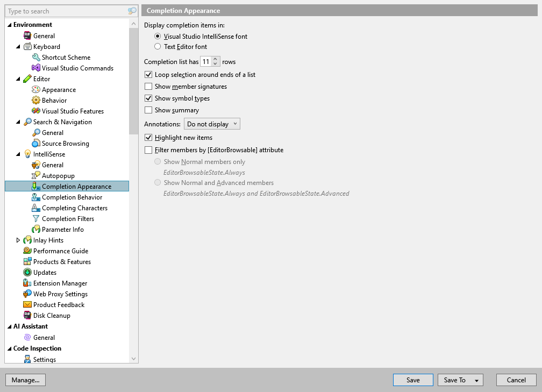Select Visual Studio IntelliSense font radio button

[158, 37]
